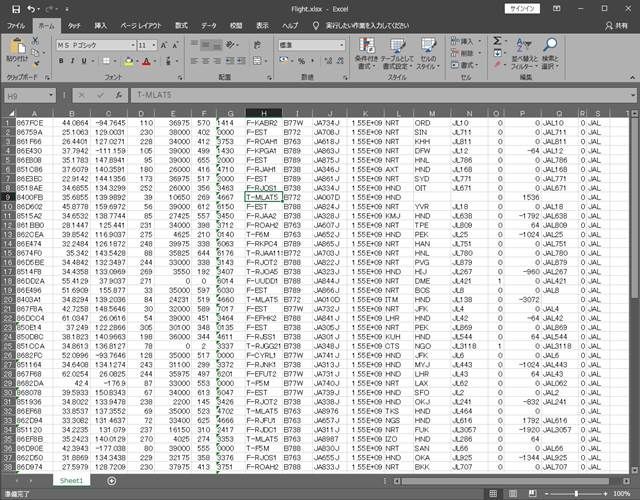Click the Share (共有) button
Image resolution: width=640 pixels, height=500 pixels.
pyautogui.click(x=617, y=26)
